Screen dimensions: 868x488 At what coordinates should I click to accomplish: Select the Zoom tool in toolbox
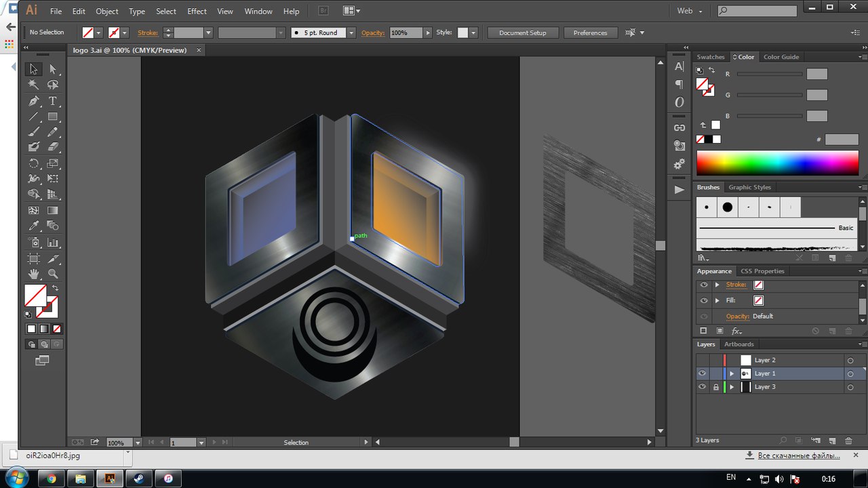click(53, 274)
